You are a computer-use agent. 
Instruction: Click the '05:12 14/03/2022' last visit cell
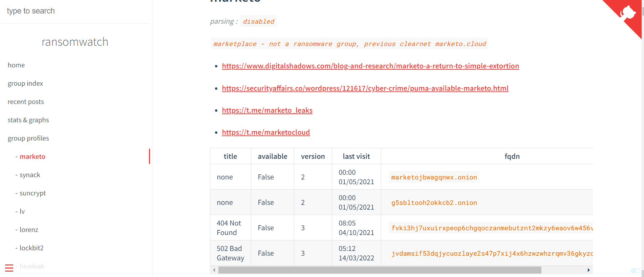click(x=356, y=253)
